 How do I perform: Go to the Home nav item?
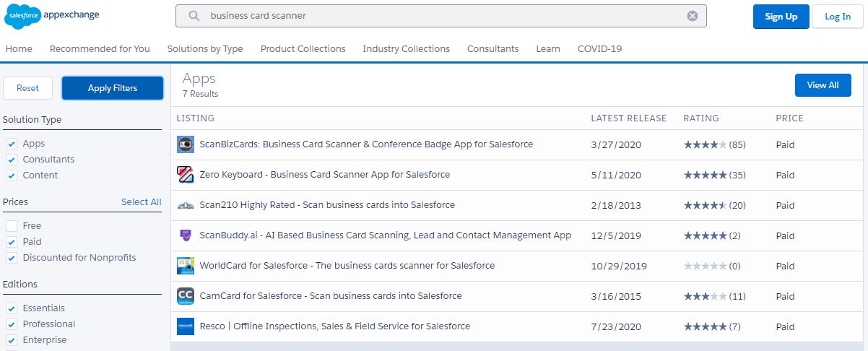(x=19, y=49)
